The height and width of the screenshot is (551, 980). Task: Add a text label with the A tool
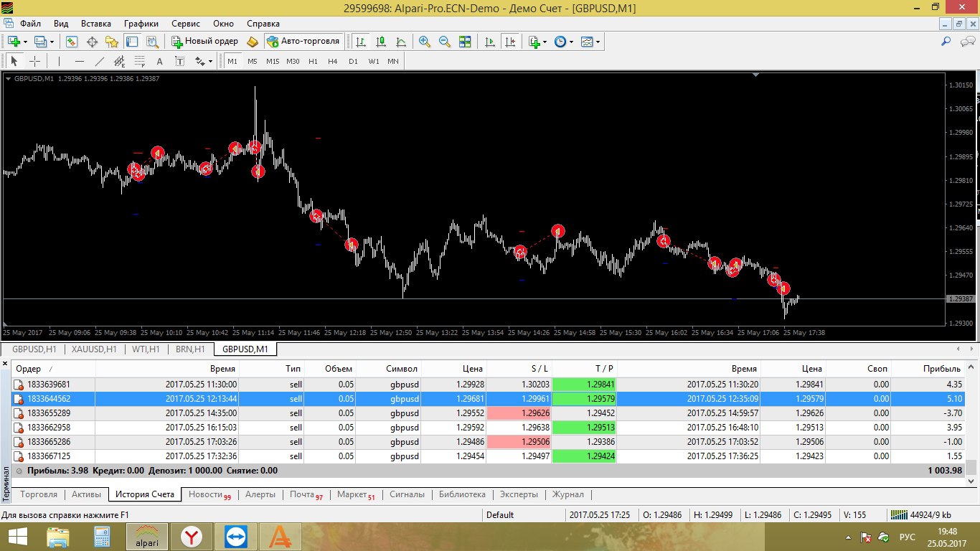159,61
